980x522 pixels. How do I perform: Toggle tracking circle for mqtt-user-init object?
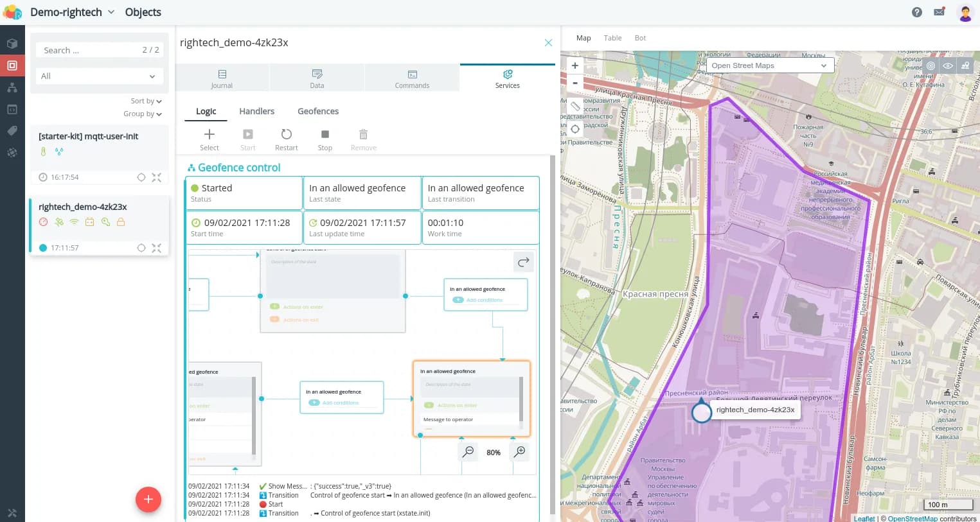point(141,177)
